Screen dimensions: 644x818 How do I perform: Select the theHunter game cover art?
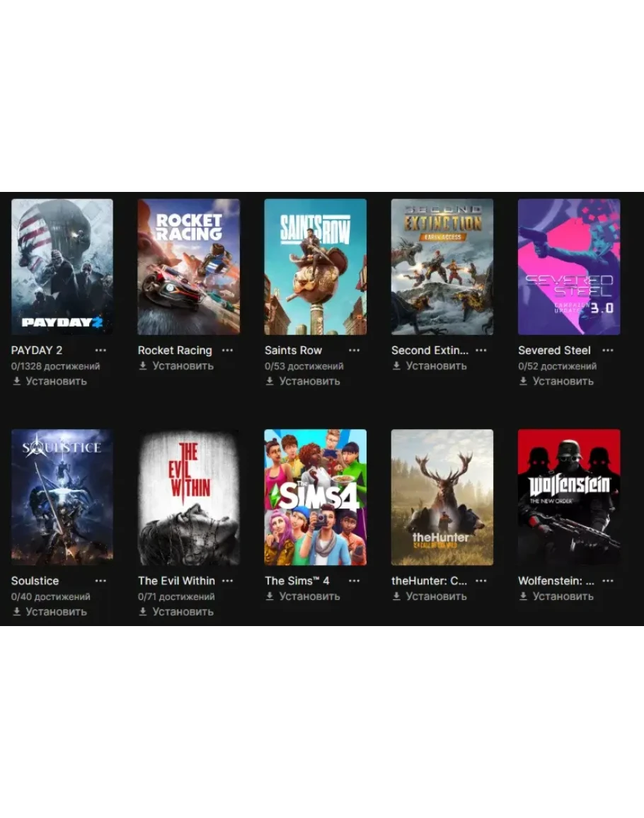click(442, 497)
